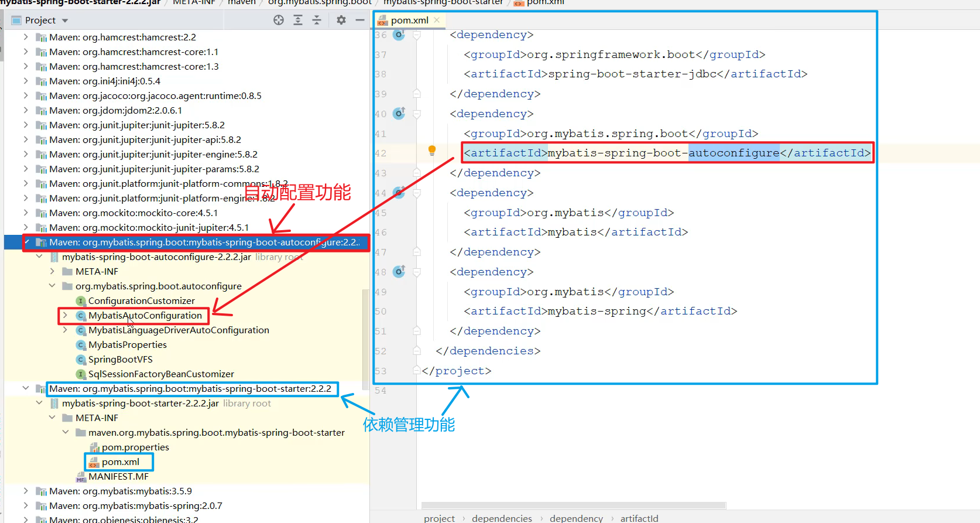Click the artifactId breadcrumb at bottom

pos(639,518)
